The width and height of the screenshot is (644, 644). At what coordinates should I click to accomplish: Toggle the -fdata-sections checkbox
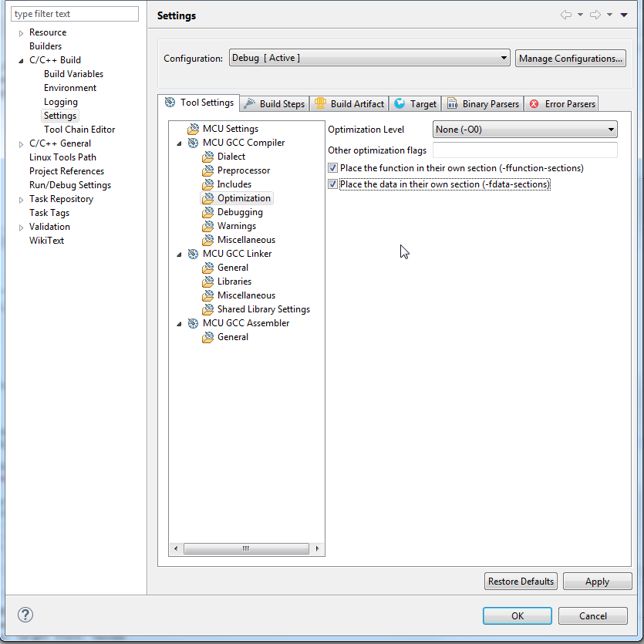pyautogui.click(x=333, y=184)
